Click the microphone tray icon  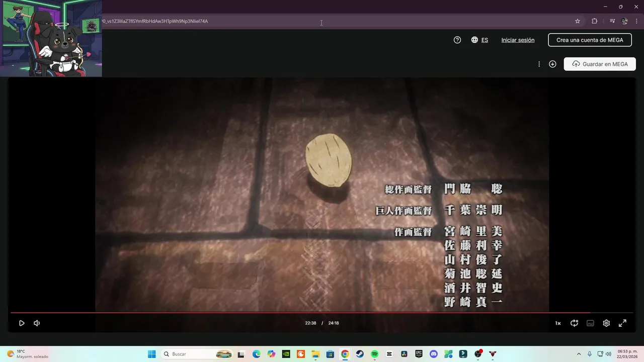(590, 354)
